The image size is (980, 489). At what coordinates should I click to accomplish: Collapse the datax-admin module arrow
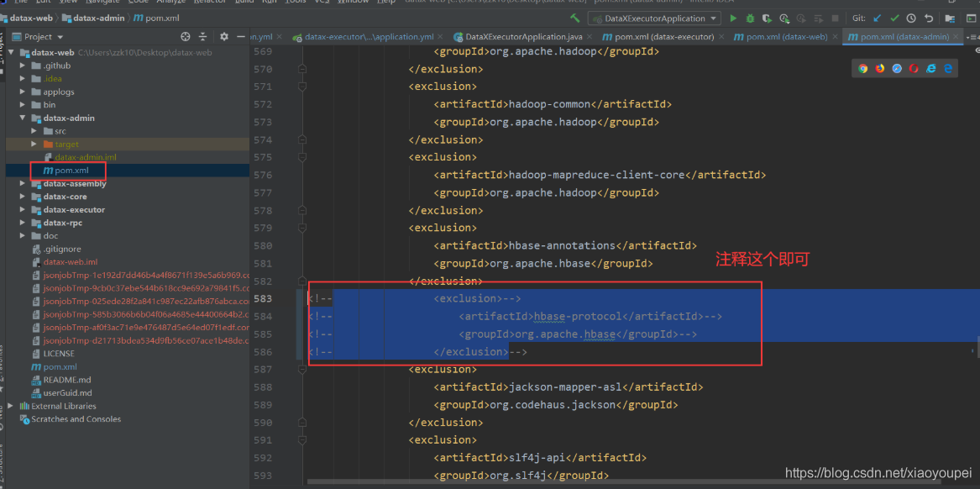coord(24,118)
